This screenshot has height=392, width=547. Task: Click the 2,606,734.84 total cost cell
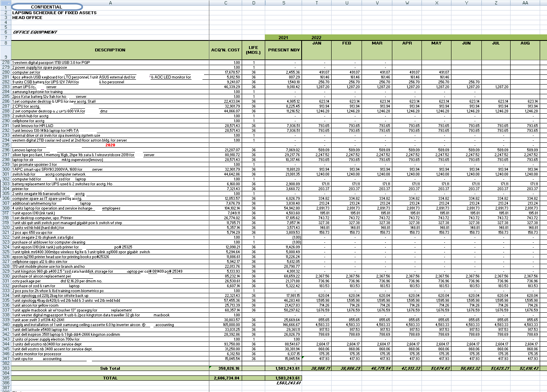[226, 378]
